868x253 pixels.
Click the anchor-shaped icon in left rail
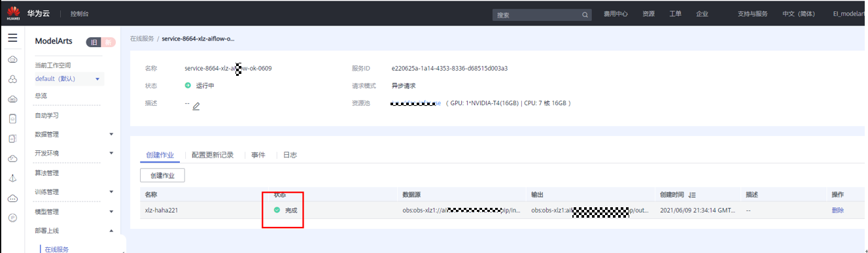12,178
